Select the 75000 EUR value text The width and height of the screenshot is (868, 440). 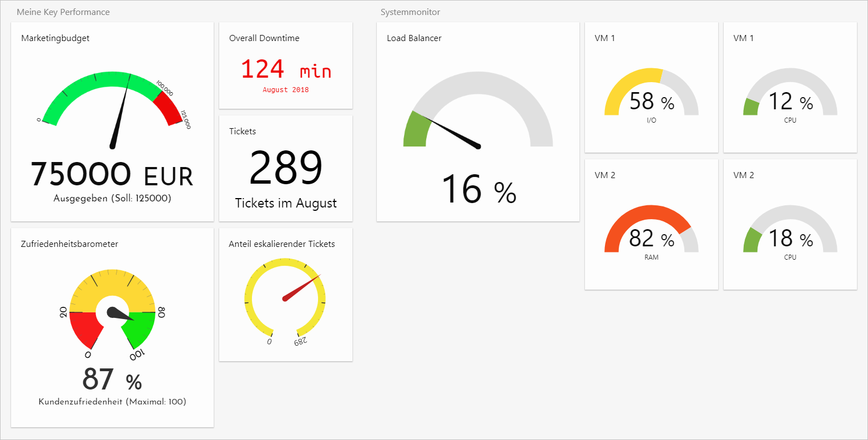pyautogui.click(x=112, y=174)
